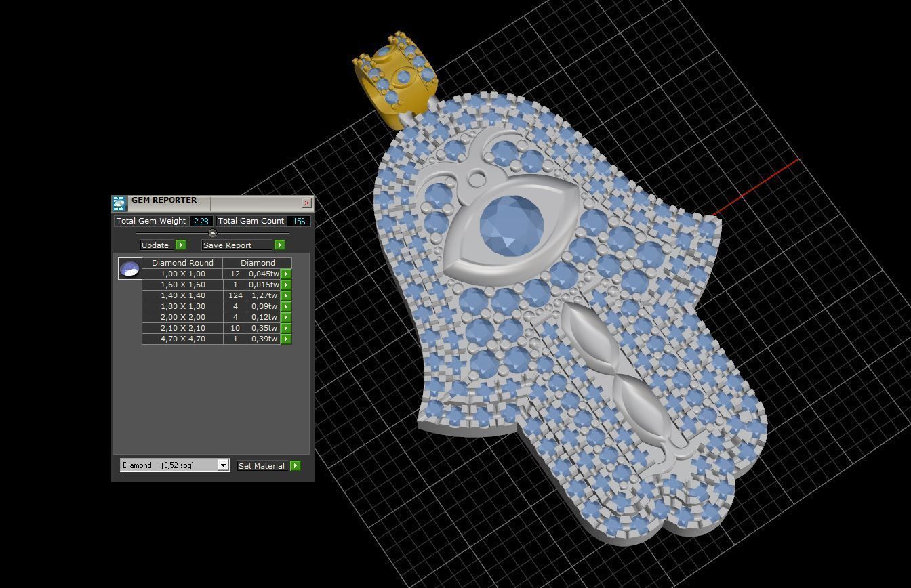Click the weight cell 0,045tw
The width and height of the screenshot is (911, 588).
point(264,274)
